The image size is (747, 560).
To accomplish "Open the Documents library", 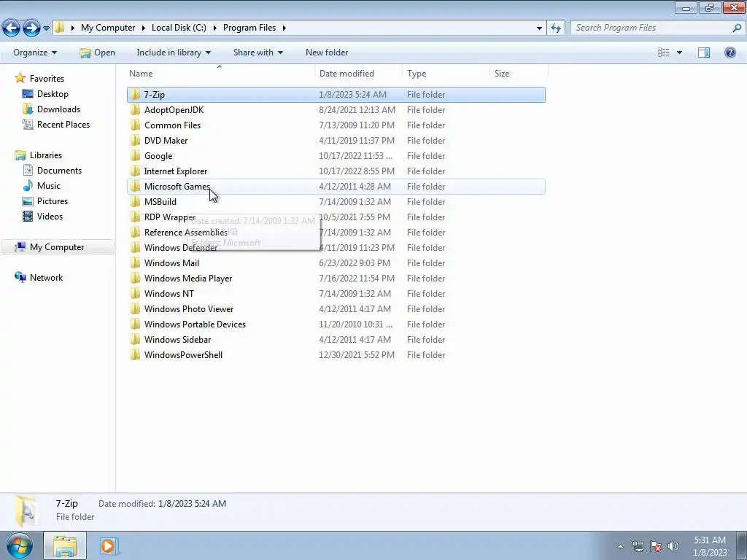I will click(59, 171).
